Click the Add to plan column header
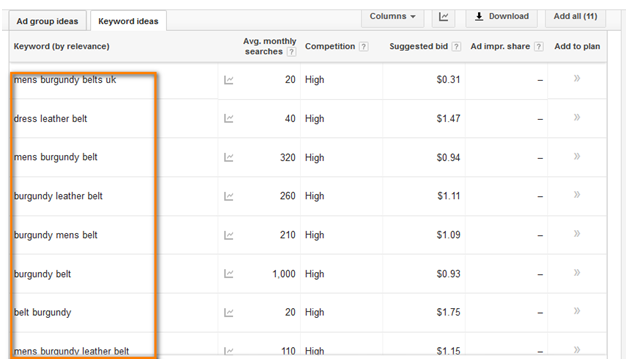The image size is (628, 361). tap(577, 46)
